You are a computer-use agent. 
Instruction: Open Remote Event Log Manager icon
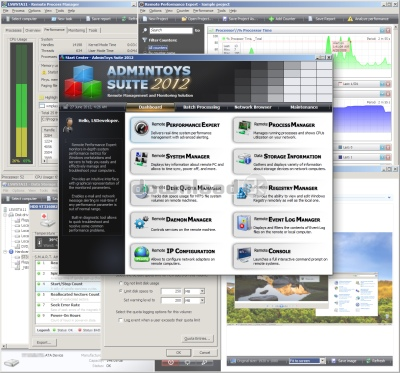(x=244, y=223)
